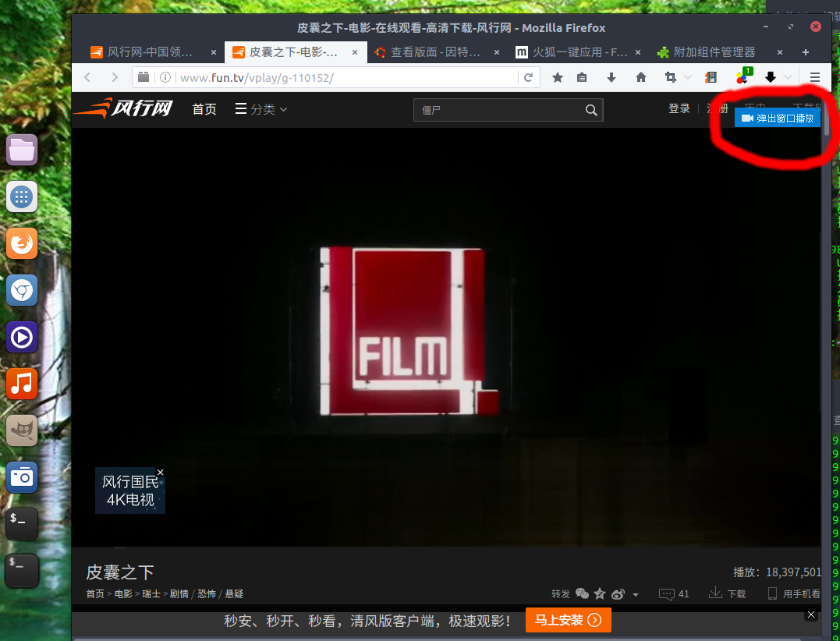Close the 查看版面 tab
This screenshot has width=840, height=641.
pos(497,52)
